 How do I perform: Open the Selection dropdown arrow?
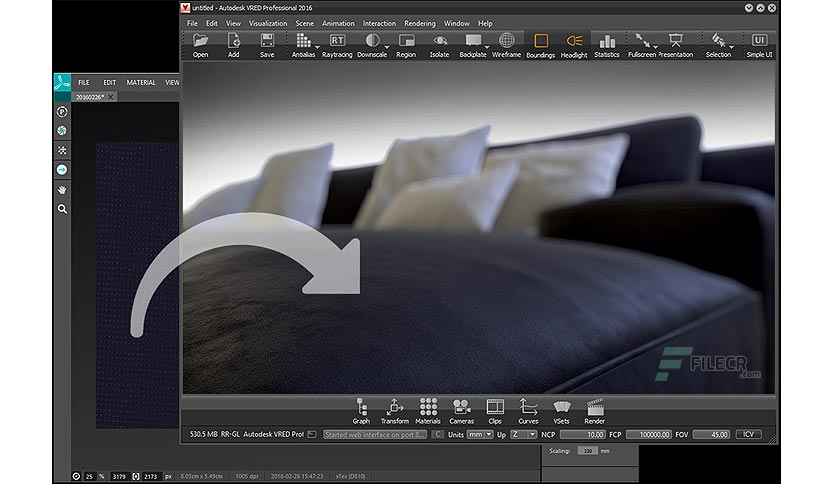(x=732, y=47)
